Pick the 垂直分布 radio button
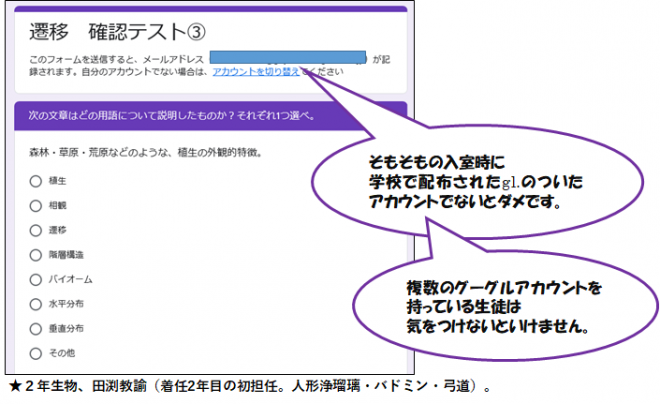Image resolution: width=660 pixels, height=404 pixels. pos(35,328)
